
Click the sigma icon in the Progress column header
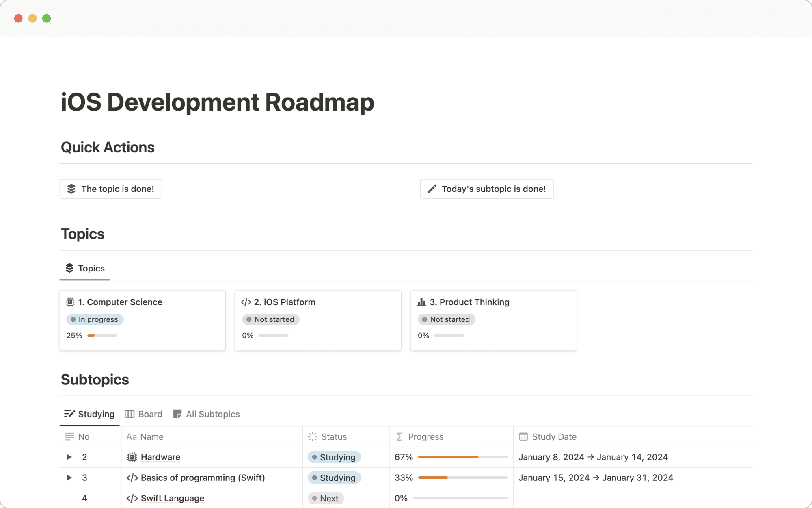(399, 436)
